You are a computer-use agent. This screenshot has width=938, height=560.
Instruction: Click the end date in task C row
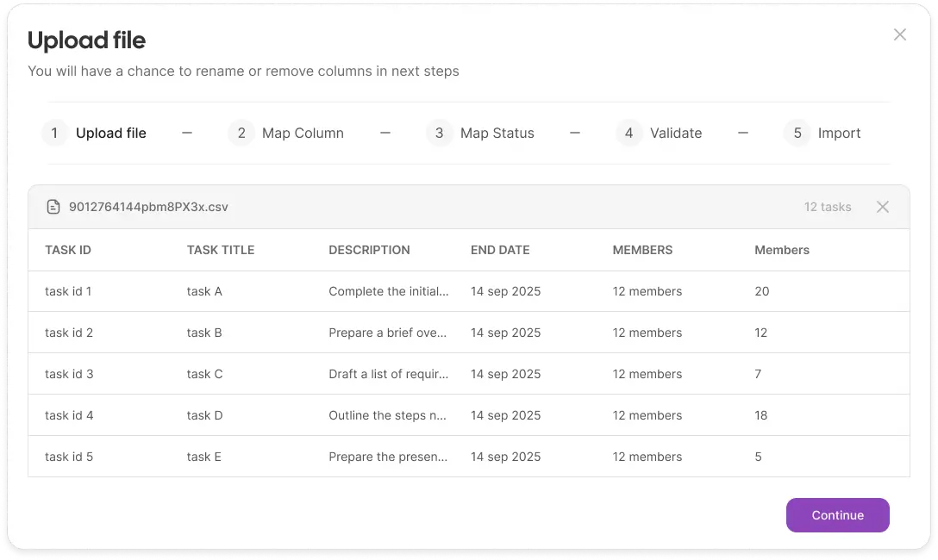point(505,374)
